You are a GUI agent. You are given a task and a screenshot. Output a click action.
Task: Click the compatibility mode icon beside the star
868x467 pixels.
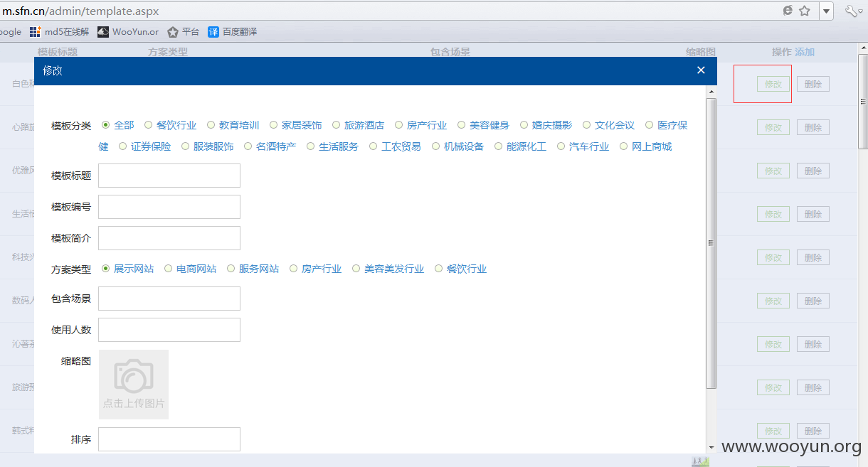coord(788,11)
